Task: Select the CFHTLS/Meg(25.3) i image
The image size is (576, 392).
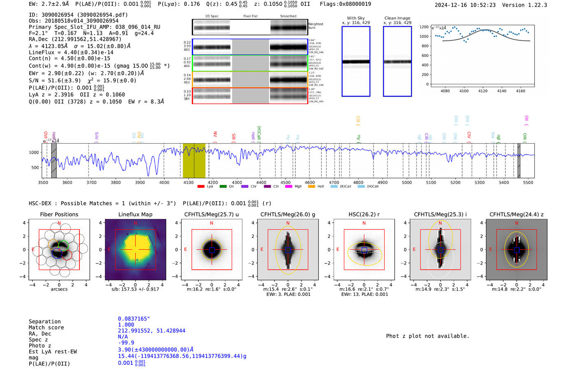Action: (440, 250)
